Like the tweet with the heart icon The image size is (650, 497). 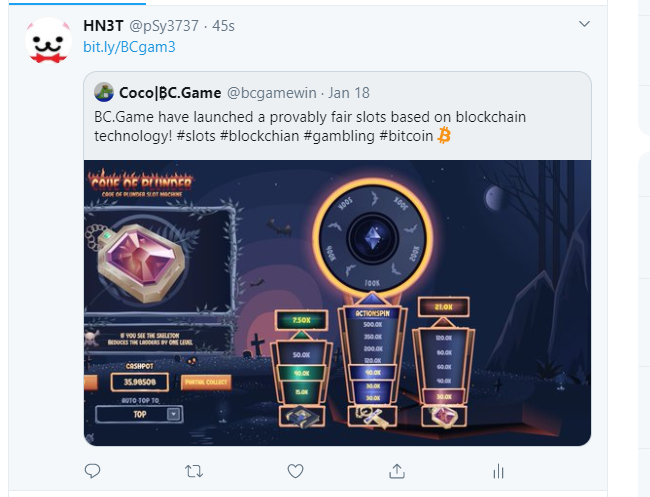[x=295, y=471]
